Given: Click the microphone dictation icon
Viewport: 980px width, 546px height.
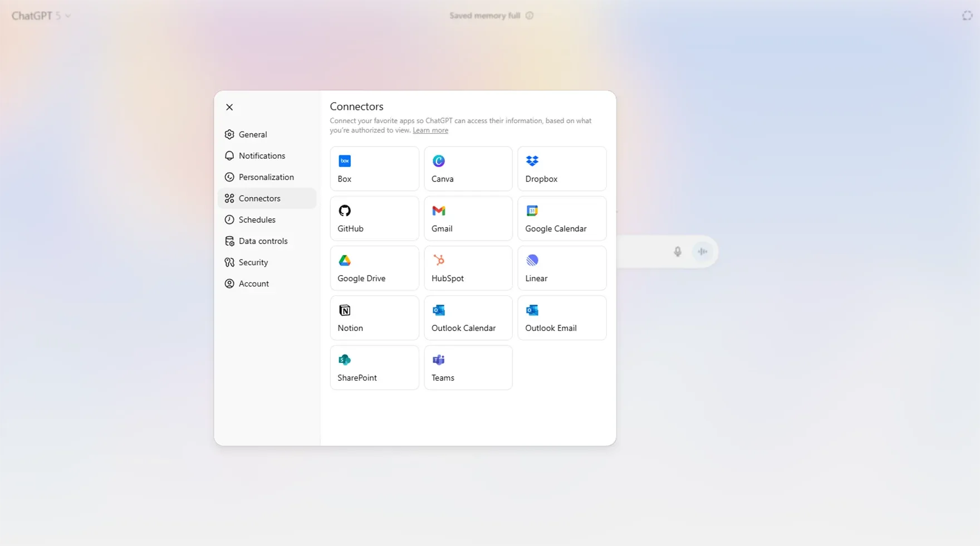Looking at the screenshot, I should click(x=677, y=252).
